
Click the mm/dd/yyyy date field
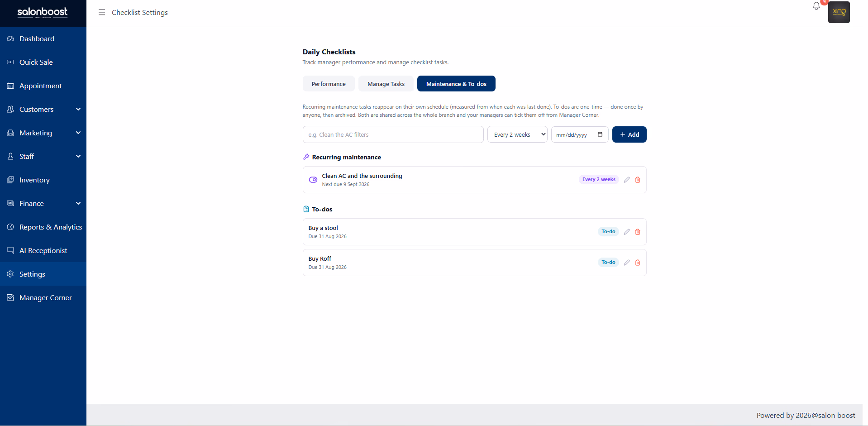click(x=579, y=134)
